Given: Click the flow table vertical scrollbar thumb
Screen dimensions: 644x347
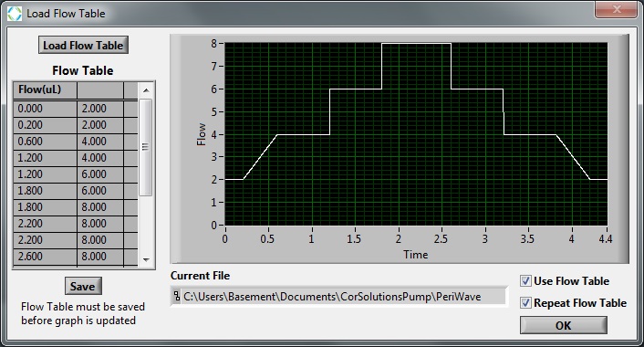Looking at the screenshot, I should tap(146, 147).
